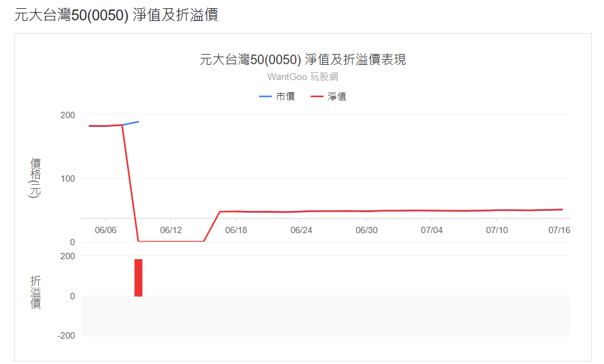Click the page heading 元大台灣50(0050) 淨值及折溢價
Viewport: 604px width, 364px height.
(116, 15)
